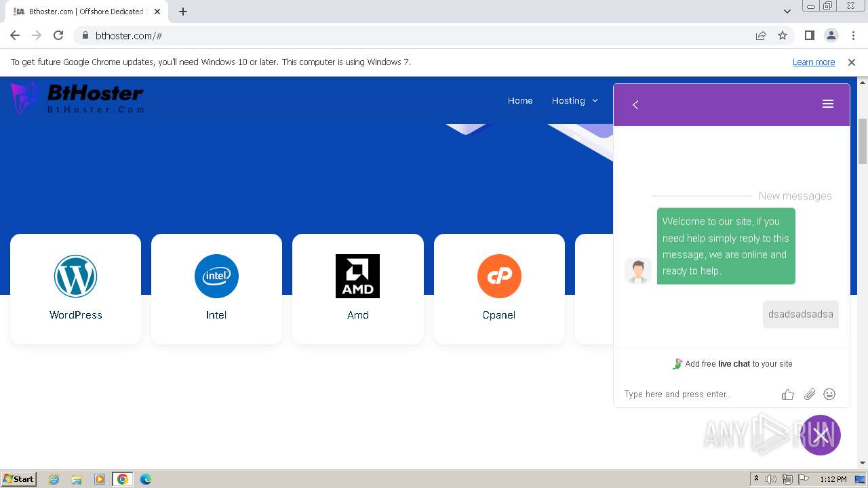
Task: Click the Intel logo icon
Action: coord(216,276)
